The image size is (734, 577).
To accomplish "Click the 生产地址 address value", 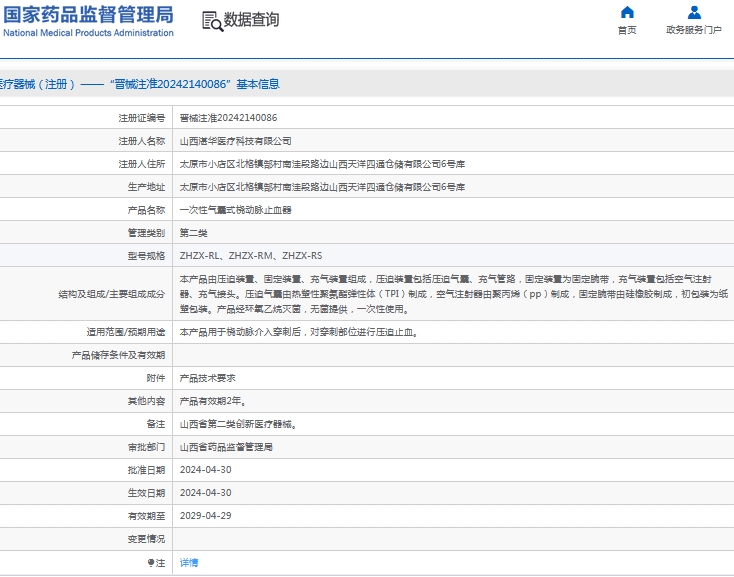I will click(322, 187).
